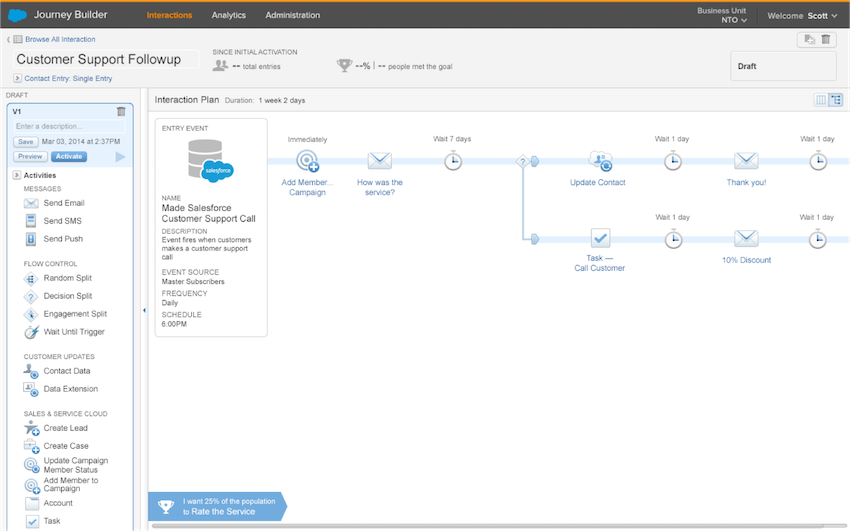Click Send Email label in Messages
Viewport: 850px width, 531px height.
(x=64, y=203)
